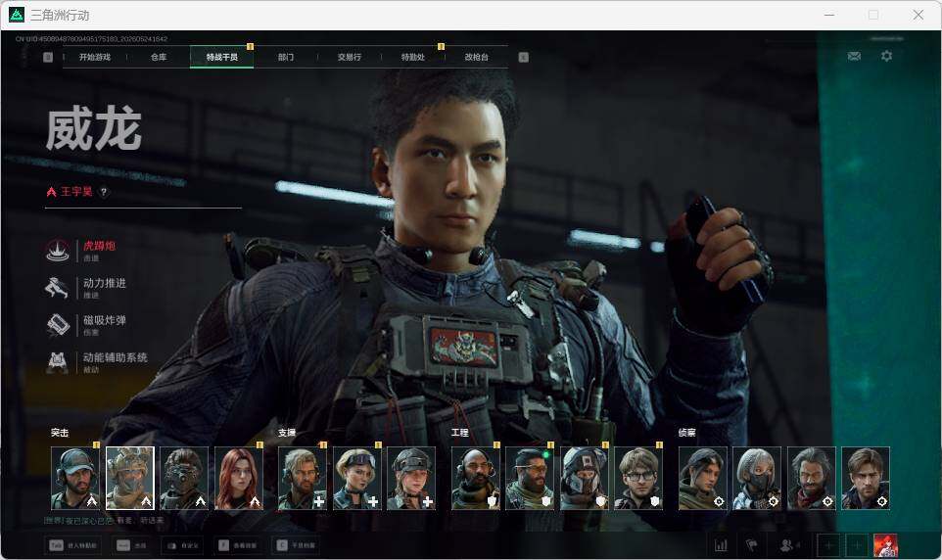Image resolution: width=942 pixels, height=560 pixels.
Task: Select the first 工程 operator with headphones
Action: tap(476, 479)
